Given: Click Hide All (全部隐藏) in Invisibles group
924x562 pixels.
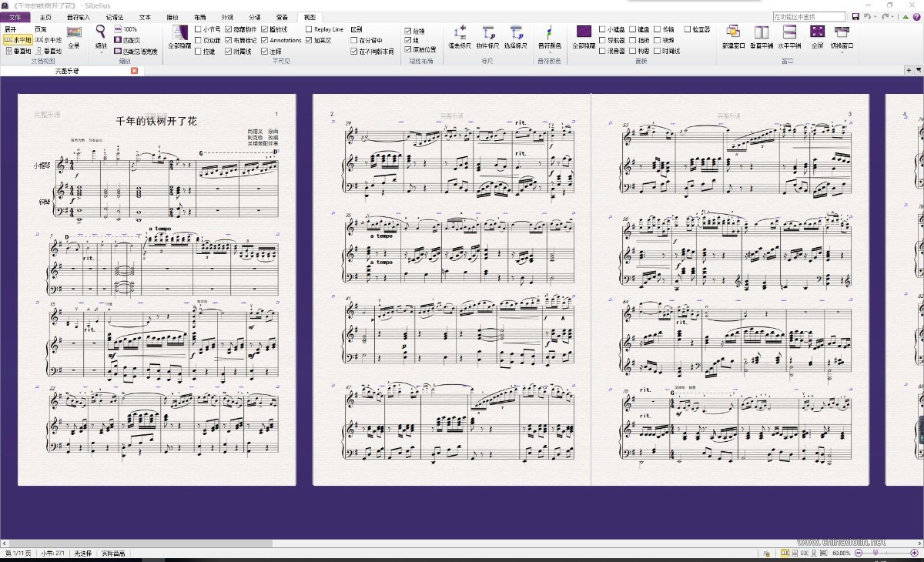Looking at the screenshot, I should pyautogui.click(x=179, y=36).
